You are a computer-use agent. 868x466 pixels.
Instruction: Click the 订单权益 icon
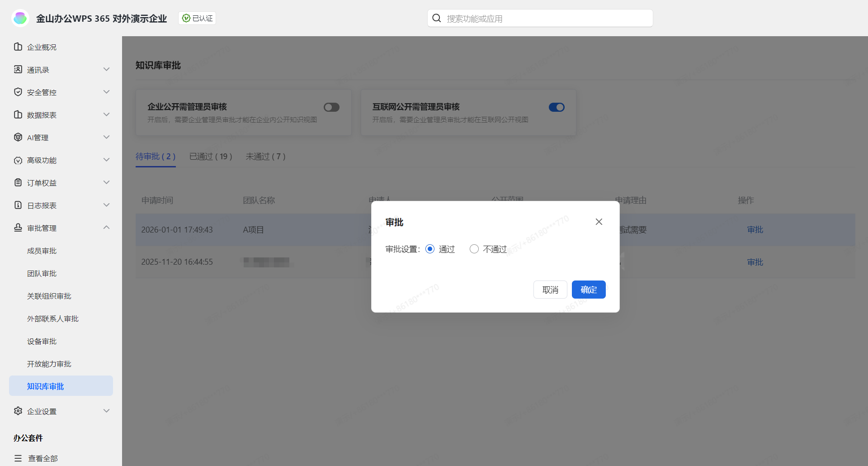18,182
